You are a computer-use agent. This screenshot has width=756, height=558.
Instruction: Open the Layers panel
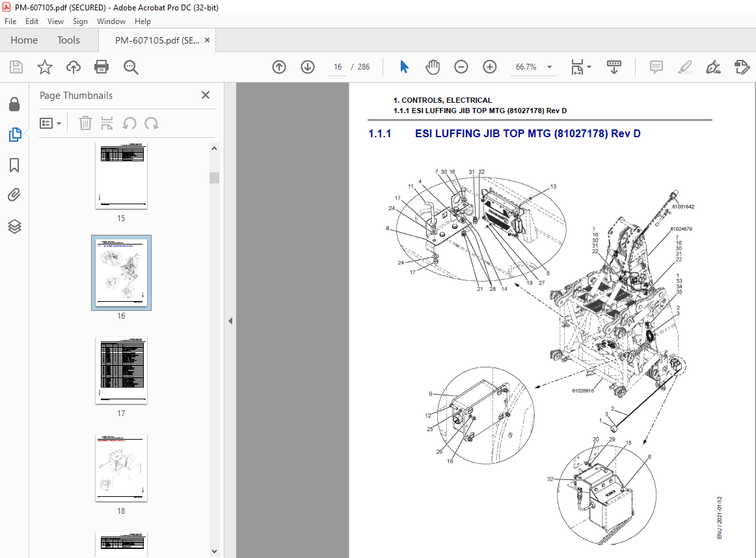point(14,226)
